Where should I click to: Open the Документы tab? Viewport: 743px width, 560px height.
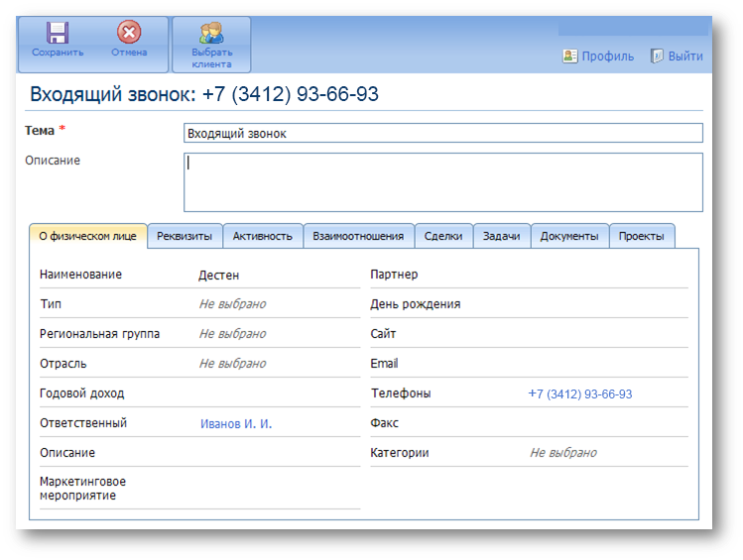click(569, 236)
